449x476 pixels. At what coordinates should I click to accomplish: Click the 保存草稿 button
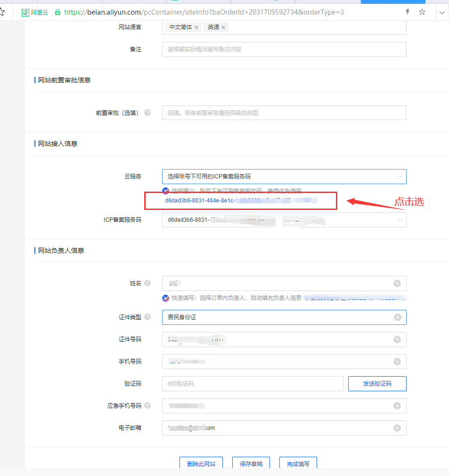click(x=251, y=464)
